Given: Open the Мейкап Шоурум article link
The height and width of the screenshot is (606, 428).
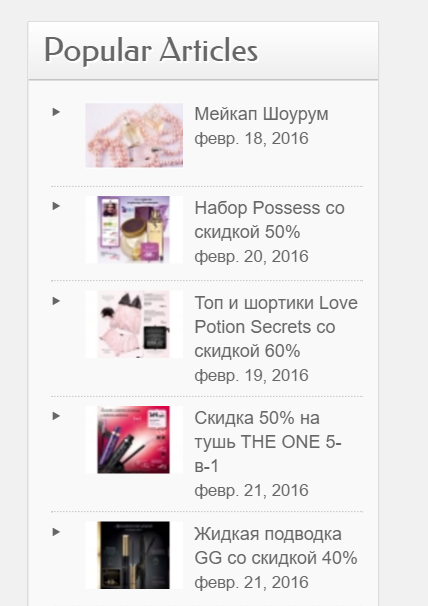Looking at the screenshot, I should click(x=261, y=114).
